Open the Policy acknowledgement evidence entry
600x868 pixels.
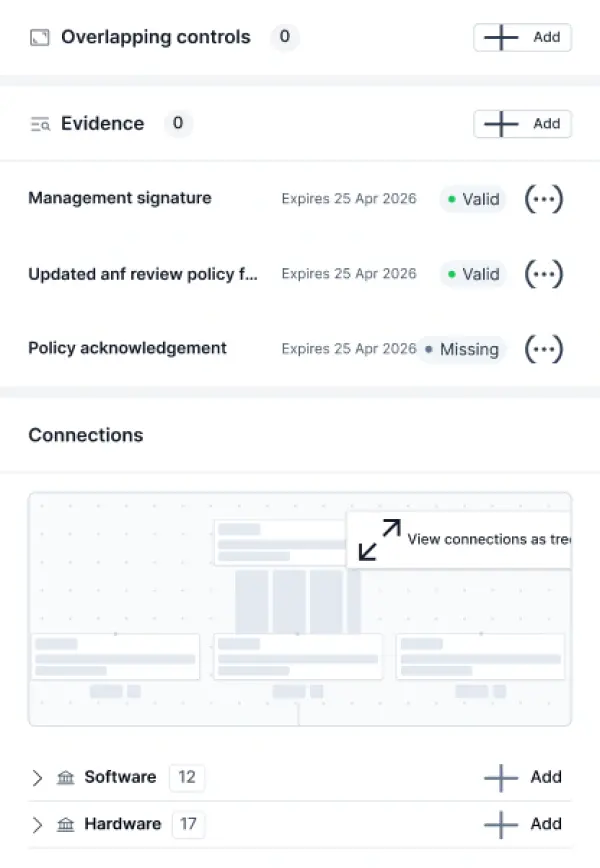127,348
